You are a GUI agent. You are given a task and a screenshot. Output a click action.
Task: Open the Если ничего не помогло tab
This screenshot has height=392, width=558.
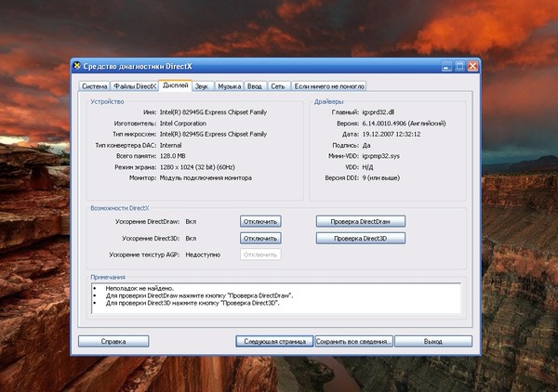pos(329,85)
